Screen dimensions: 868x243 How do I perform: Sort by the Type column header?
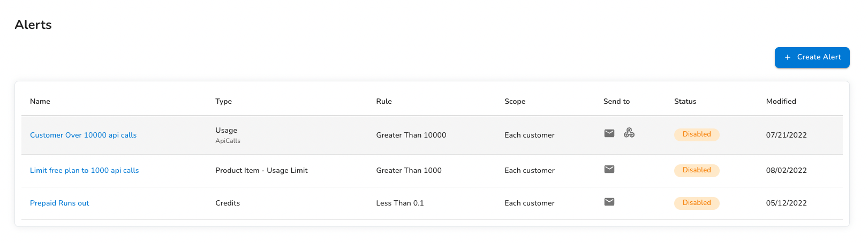(223, 102)
